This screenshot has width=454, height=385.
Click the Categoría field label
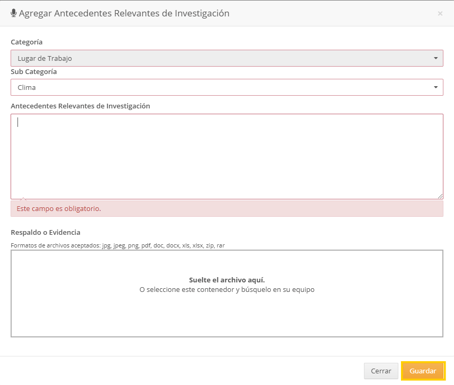coord(26,42)
